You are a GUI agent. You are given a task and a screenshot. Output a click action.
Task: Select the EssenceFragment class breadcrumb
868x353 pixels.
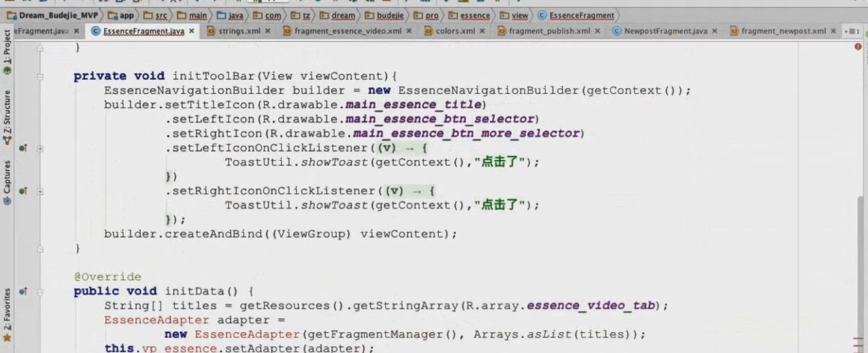tap(576, 15)
